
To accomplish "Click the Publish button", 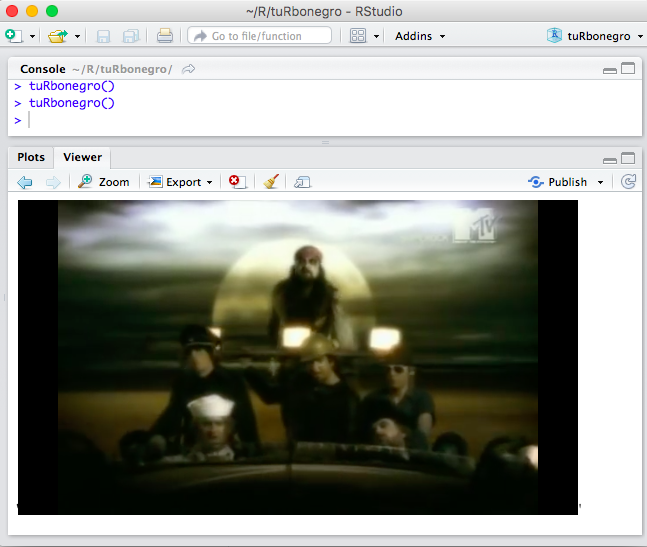I will click(557, 182).
